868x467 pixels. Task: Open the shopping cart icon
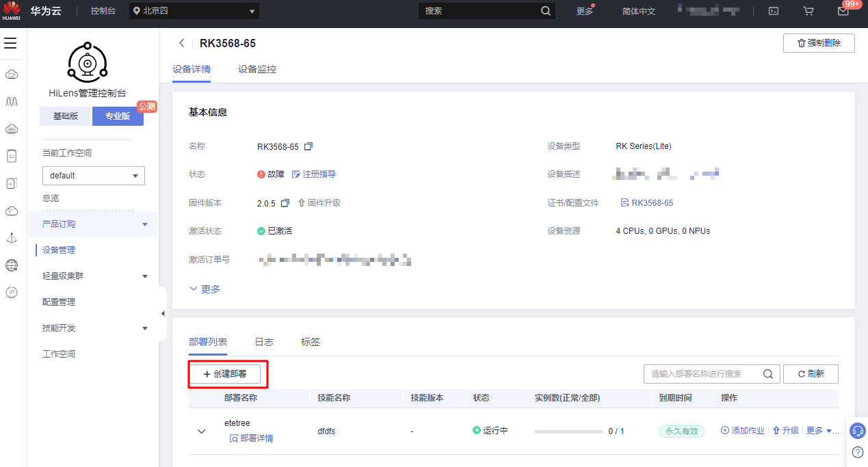[x=808, y=11]
